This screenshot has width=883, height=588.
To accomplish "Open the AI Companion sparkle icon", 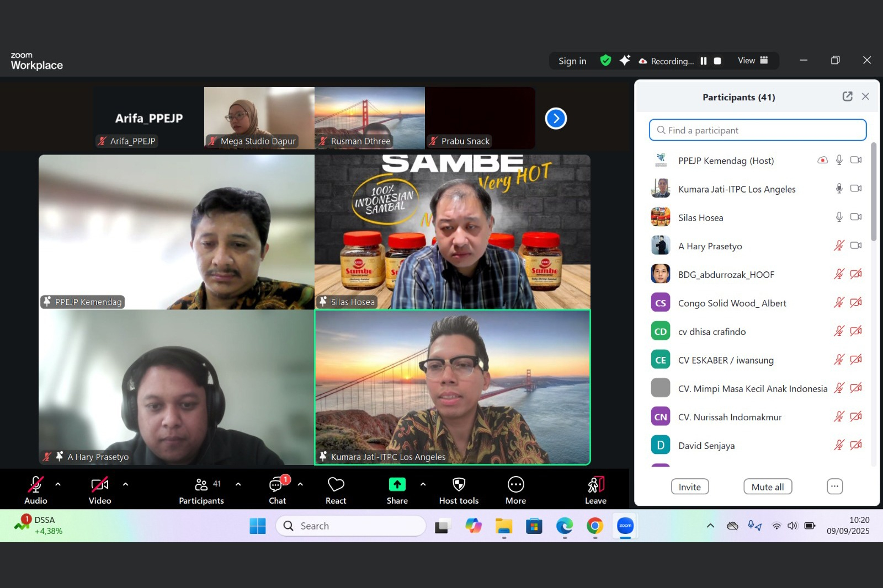I will click(625, 60).
